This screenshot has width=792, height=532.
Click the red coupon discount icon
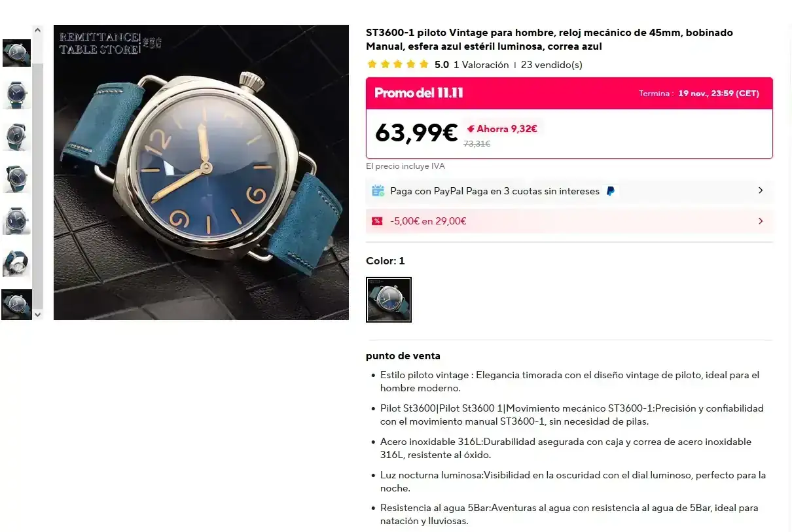click(x=377, y=221)
